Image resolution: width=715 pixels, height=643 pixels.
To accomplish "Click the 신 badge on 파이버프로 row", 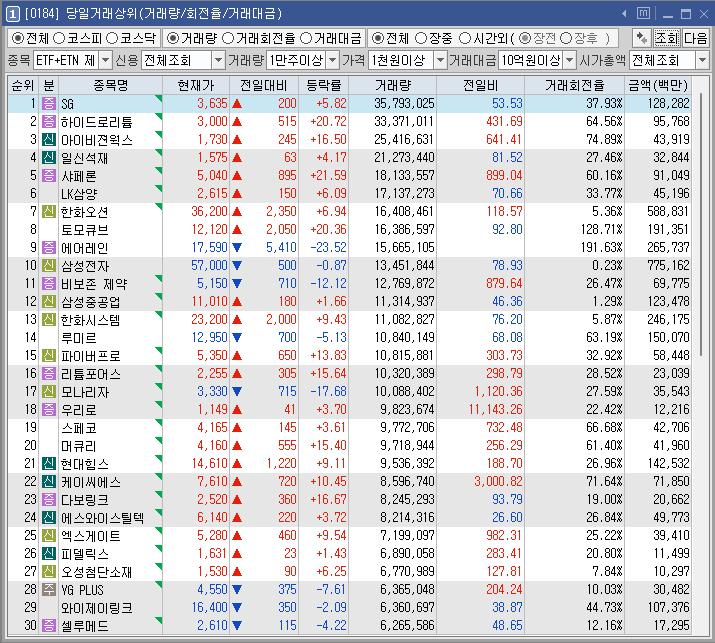I will tap(49, 356).
